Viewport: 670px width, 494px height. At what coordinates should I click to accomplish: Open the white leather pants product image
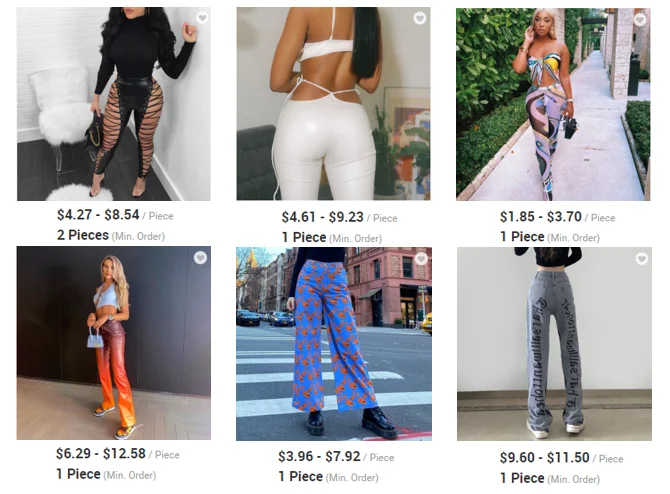pos(333,104)
